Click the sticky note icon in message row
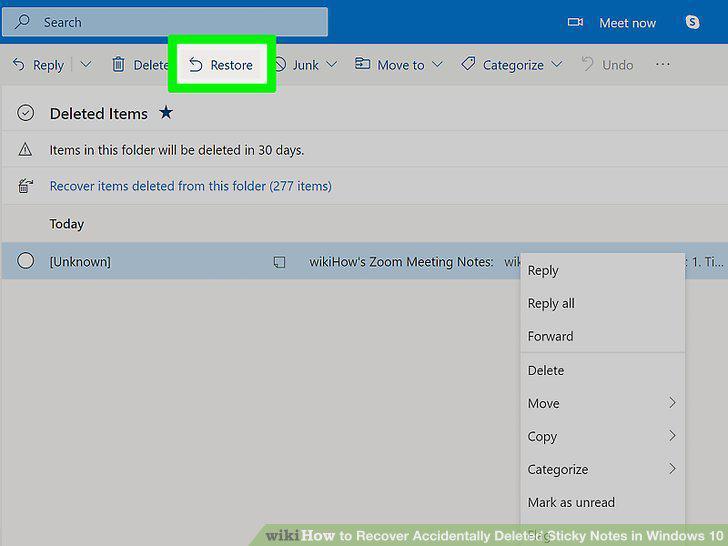 [x=279, y=262]
